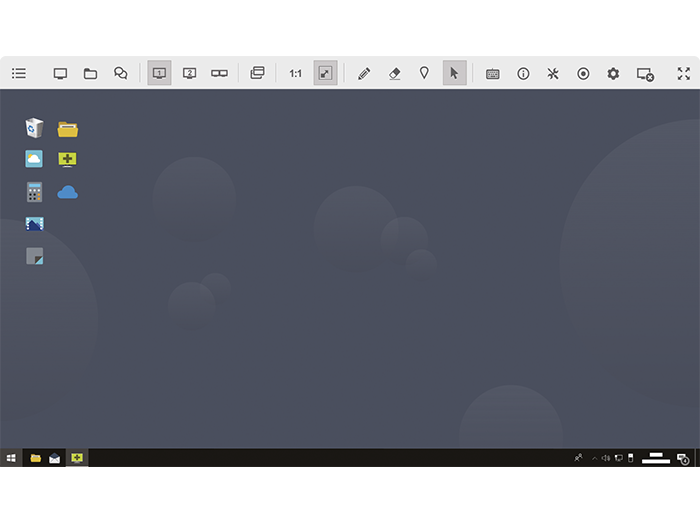Switch to monitor 2 display
The height and width of the screenshot is (523, 700).
tap(189, 73)
